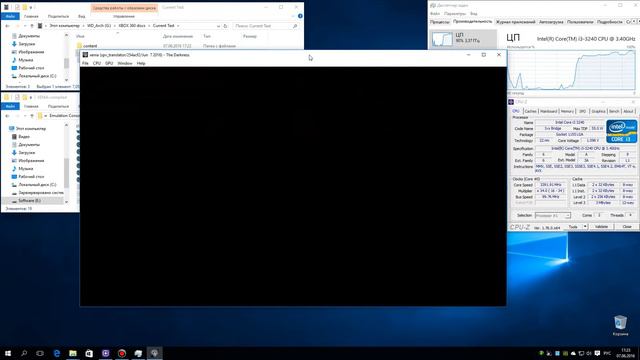The image size is (640, 360).
Task: Click Up arrow in Current Test explorer
Action: (31, 26)
